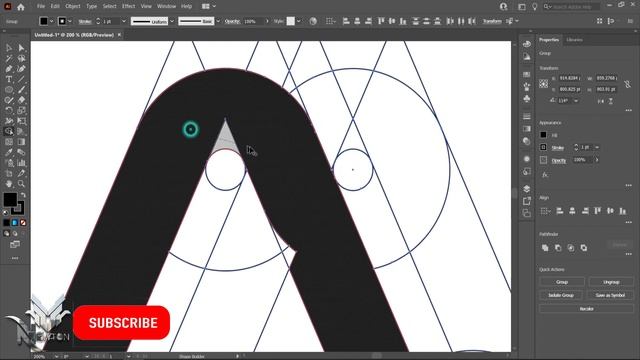The image size is (640, 360).
Task: Select the Magic Wand tool
Action: click(9, 58)
